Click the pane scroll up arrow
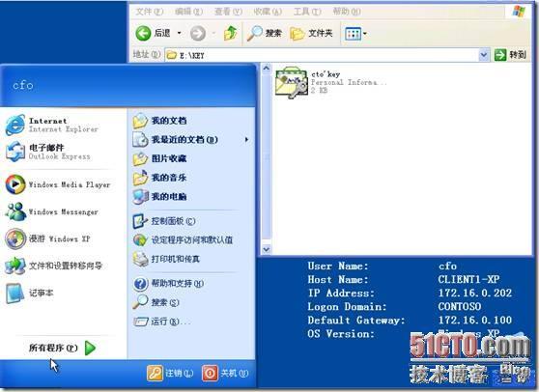This screenshot has width=539, height=392. pyautogui.click(x=266, y=69)
